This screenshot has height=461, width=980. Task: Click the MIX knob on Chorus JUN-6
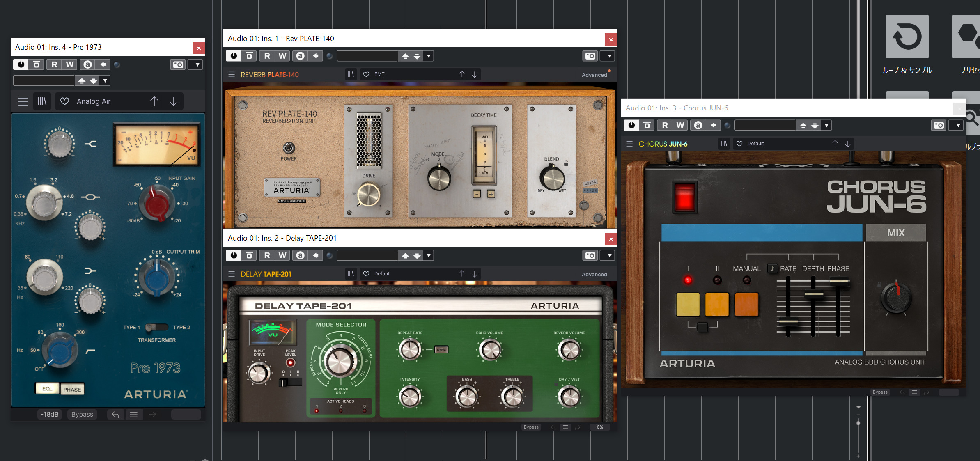(896, 298)
